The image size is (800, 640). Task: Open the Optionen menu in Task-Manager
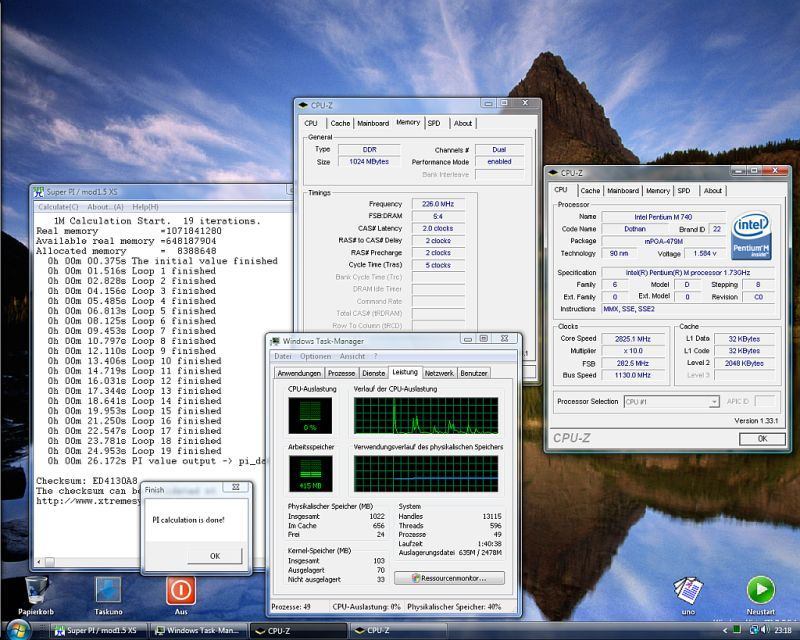pyautogui.click(x=315, y=356)
